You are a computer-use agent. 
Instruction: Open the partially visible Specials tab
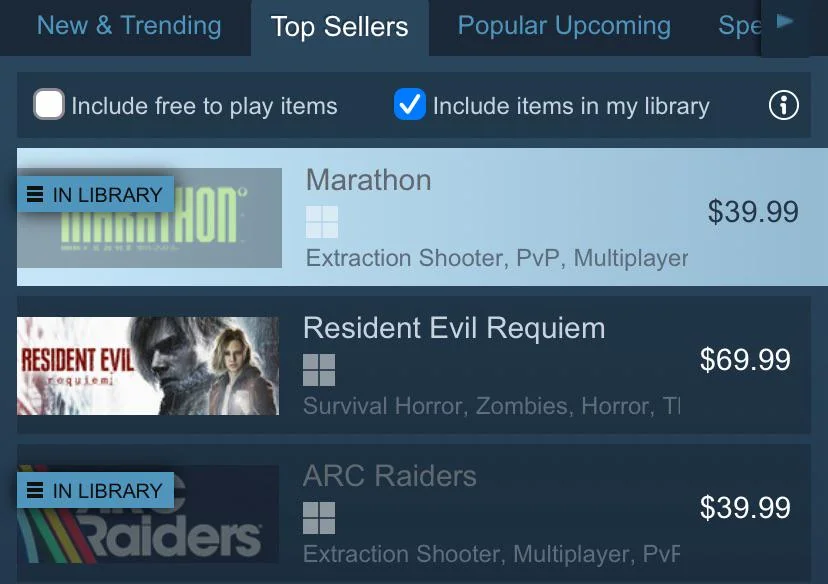[739, 25]
